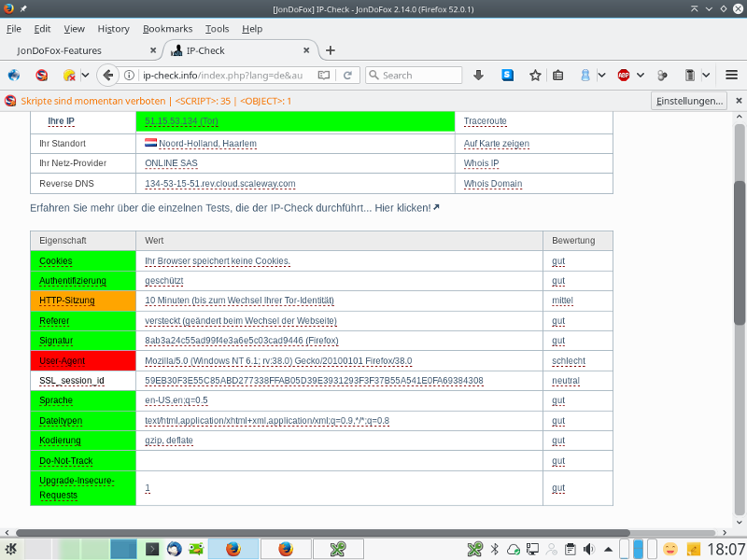Click the address bar URL ip-check.info
Image resolution: width=747 pixels, height=560 pixels.
[222, 76]
